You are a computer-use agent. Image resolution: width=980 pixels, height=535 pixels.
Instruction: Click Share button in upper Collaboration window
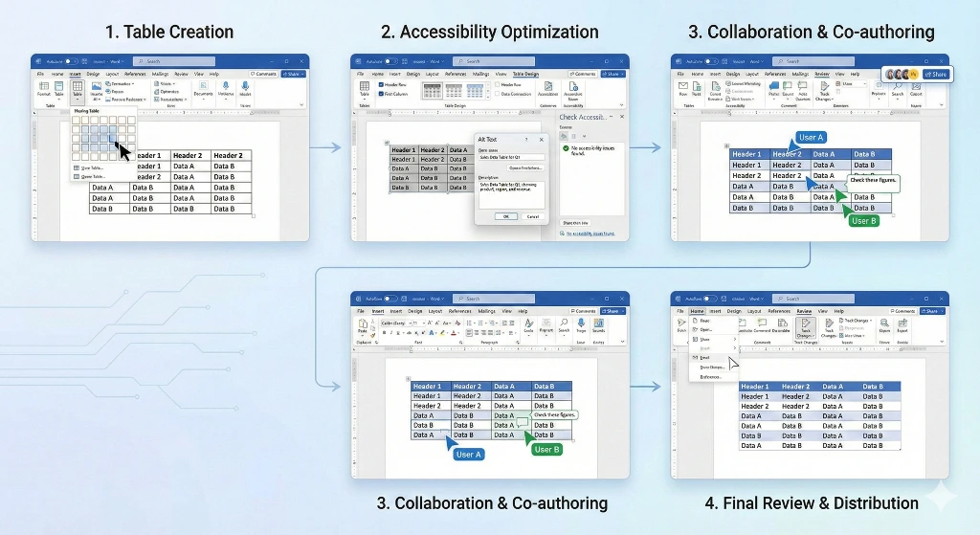coord(936,75)
